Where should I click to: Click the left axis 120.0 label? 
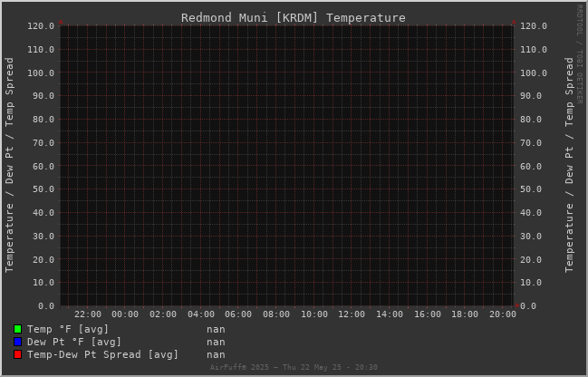pyautogui.click(x=41, y=26)
